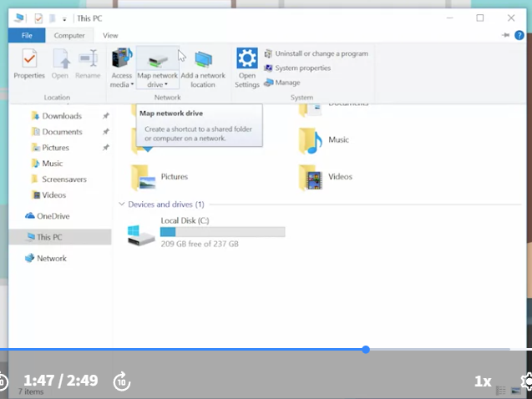Screen dimensions: 532x399
Task: Skip forward 10 seconds in the video
Action: (x=122, y=381)
